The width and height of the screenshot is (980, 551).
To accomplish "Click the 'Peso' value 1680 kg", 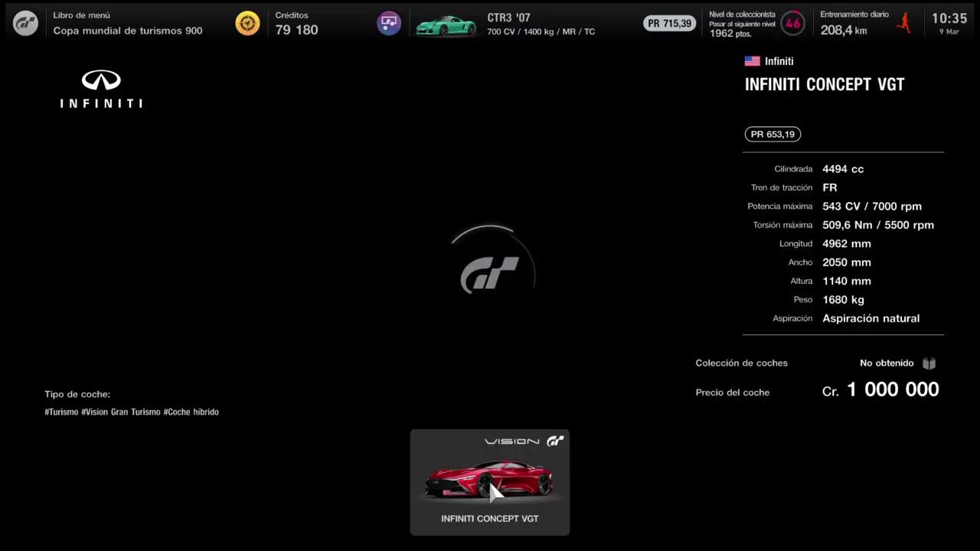I will pyautogui.click(x=843, y=300).
